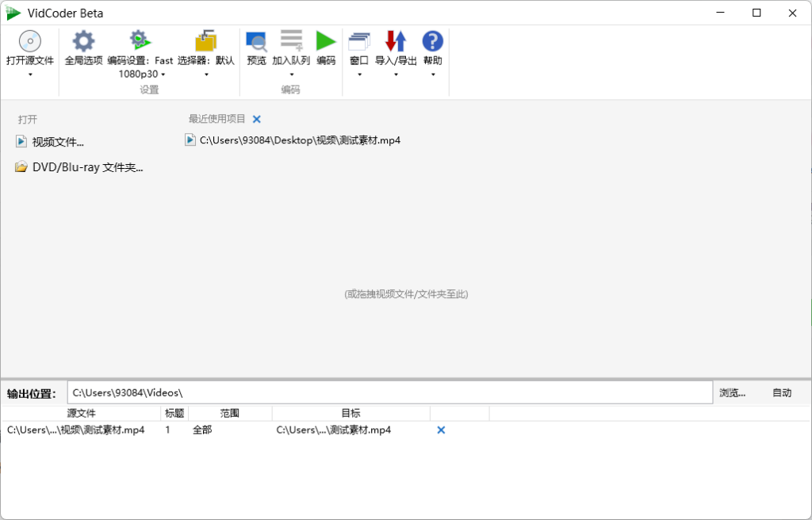Clear recent items with the blue X
Screen dimensions: 812x520
pyautogui.click(x=256, y=119)
